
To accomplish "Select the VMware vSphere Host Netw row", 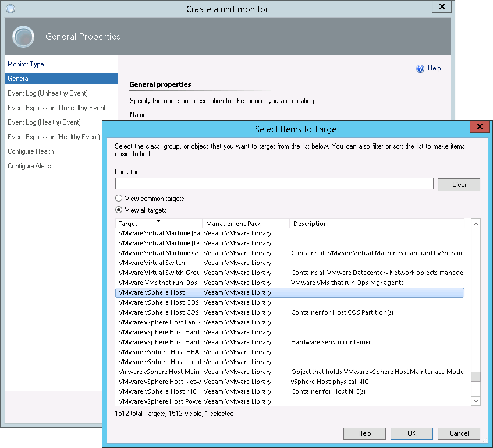I will tap(290, 382).
